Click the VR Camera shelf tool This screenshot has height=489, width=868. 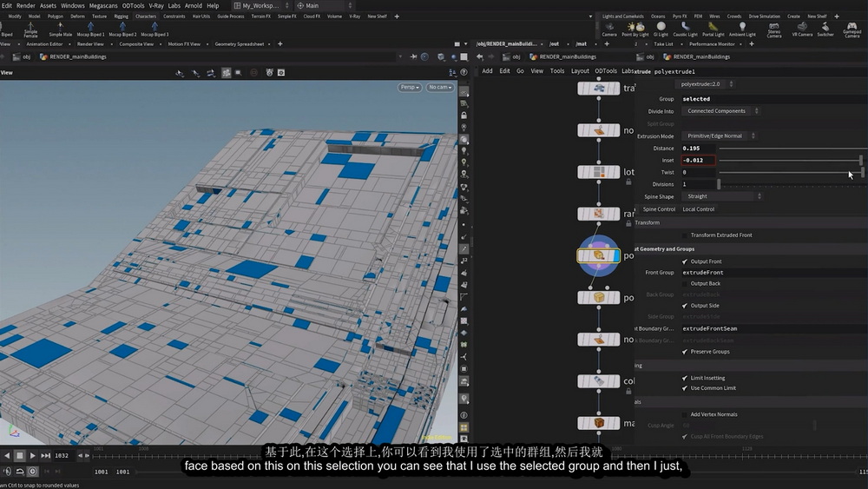click(x=802, y=30)
